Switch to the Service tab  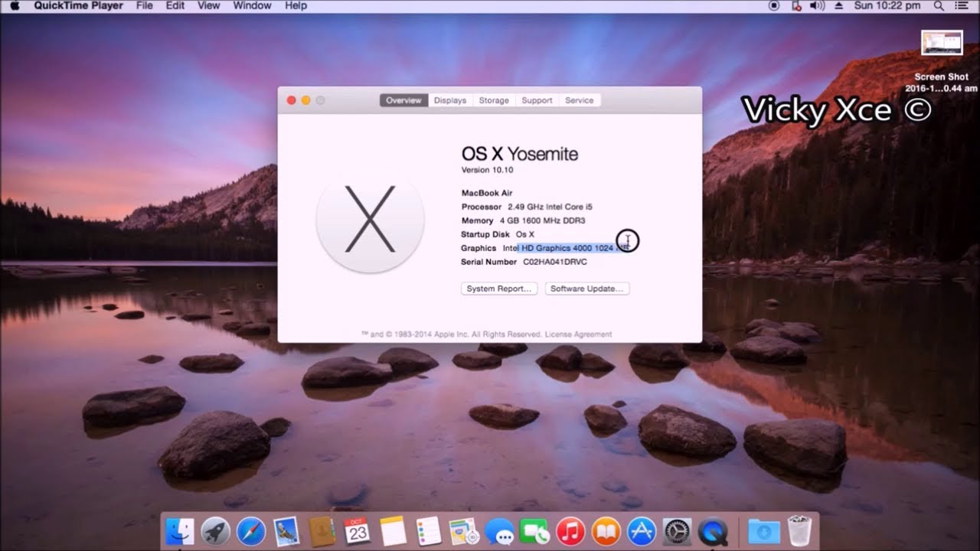(579, 100)
